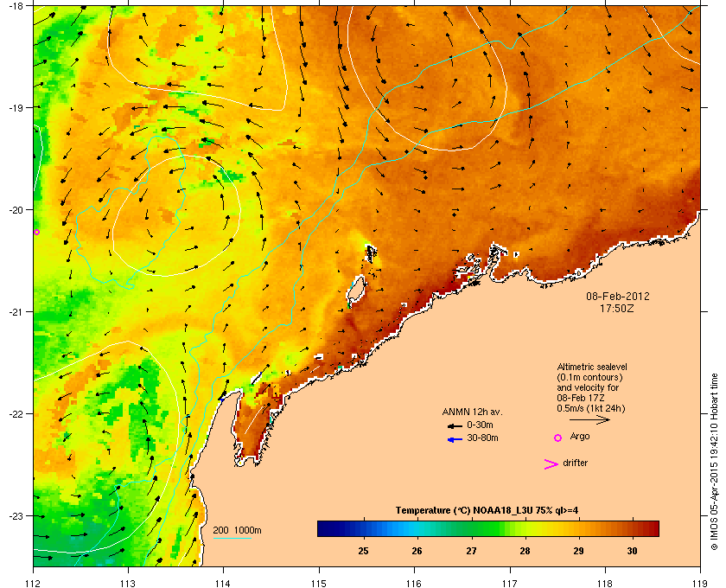This screenshot has height=588, width=726.
Task: Click the "Altimetric sealevel" text
Action: coord(592,367)
